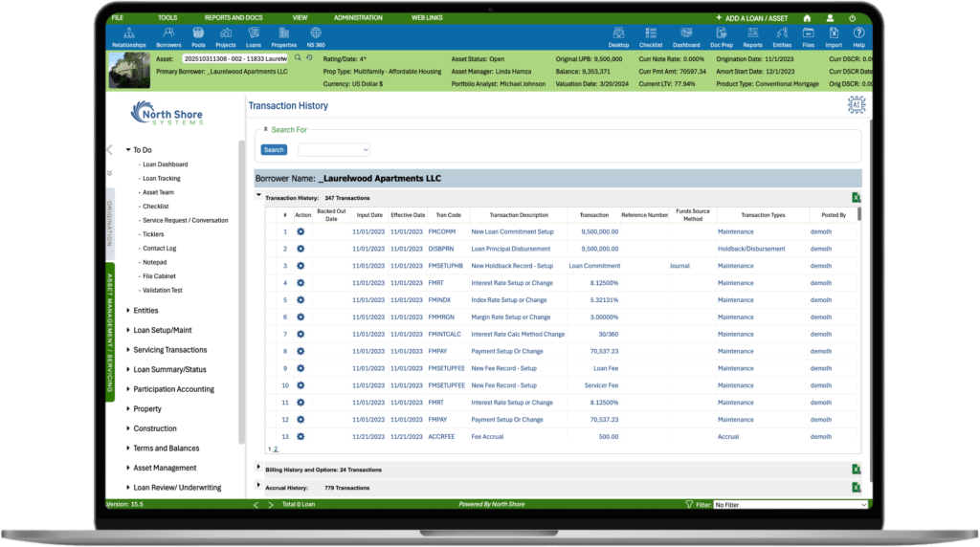
Task: Collapse the Search For panel
Action: (266, 129)
